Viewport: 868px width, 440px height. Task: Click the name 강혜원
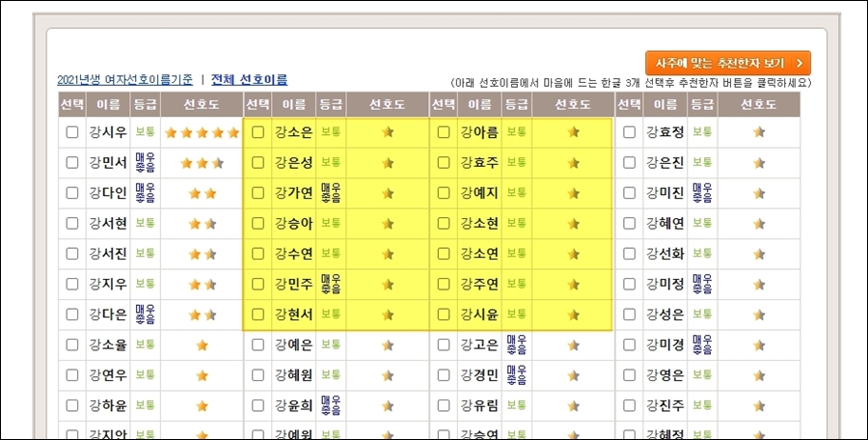(294, 375)
